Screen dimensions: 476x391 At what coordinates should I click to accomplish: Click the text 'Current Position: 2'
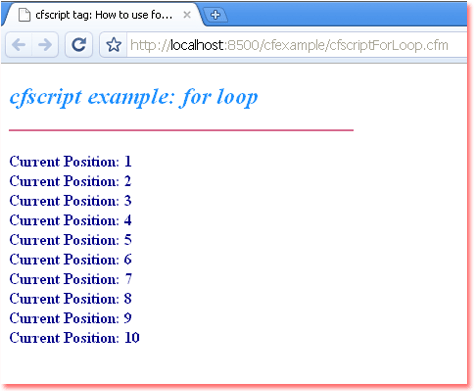[70, 181]
